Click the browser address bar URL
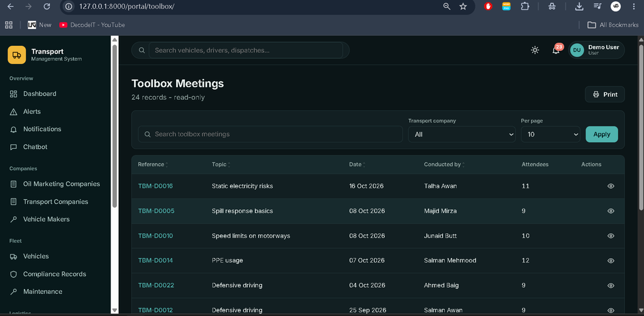The width and height of the screenshot is (644, 316). (127, 6)
